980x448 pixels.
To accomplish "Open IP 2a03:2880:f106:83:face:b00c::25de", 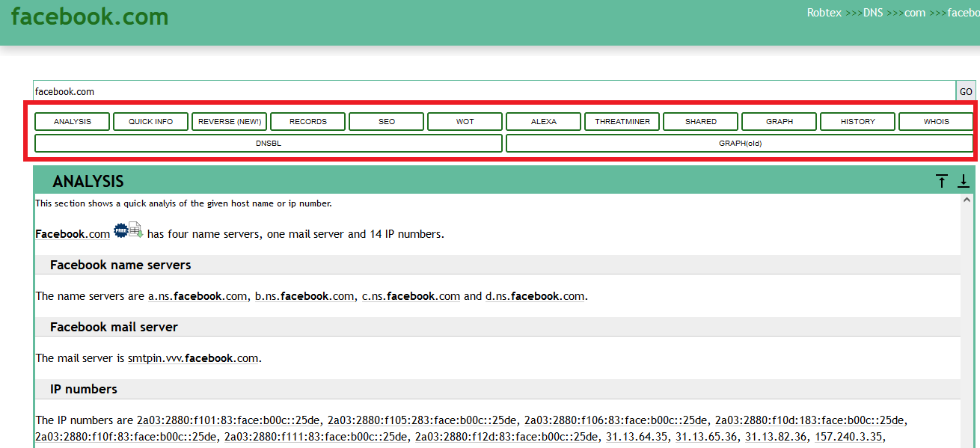I will (616, 420).
